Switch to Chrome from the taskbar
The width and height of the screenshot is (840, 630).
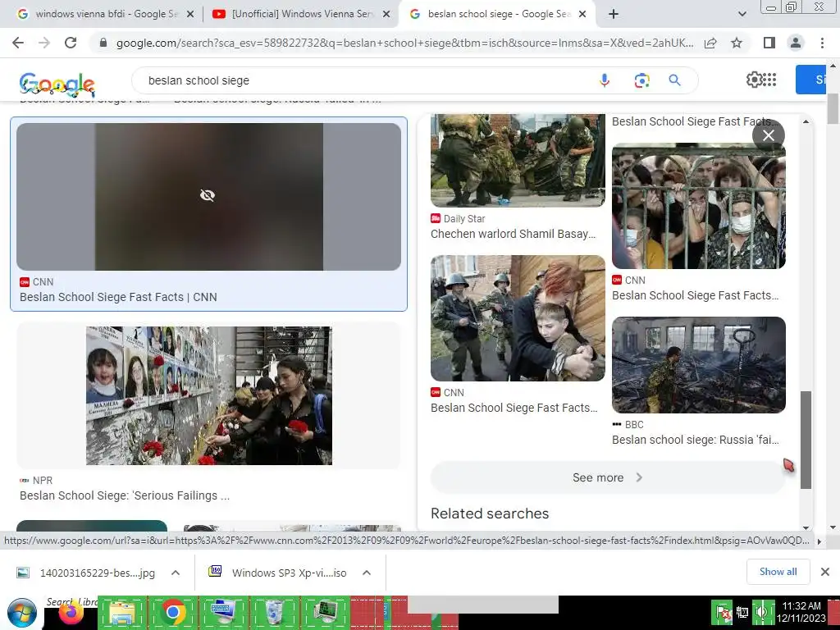[x=172, y=612]
